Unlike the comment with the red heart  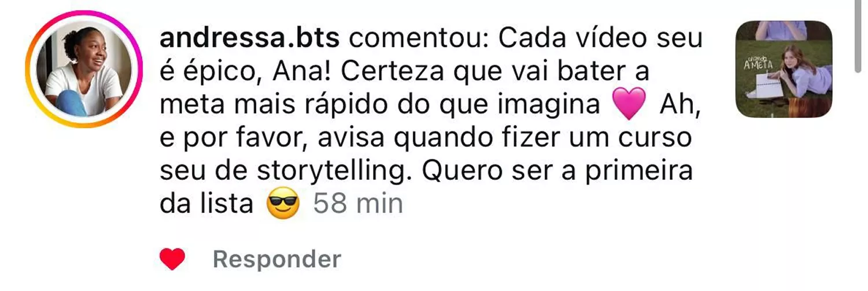point(172,259)
